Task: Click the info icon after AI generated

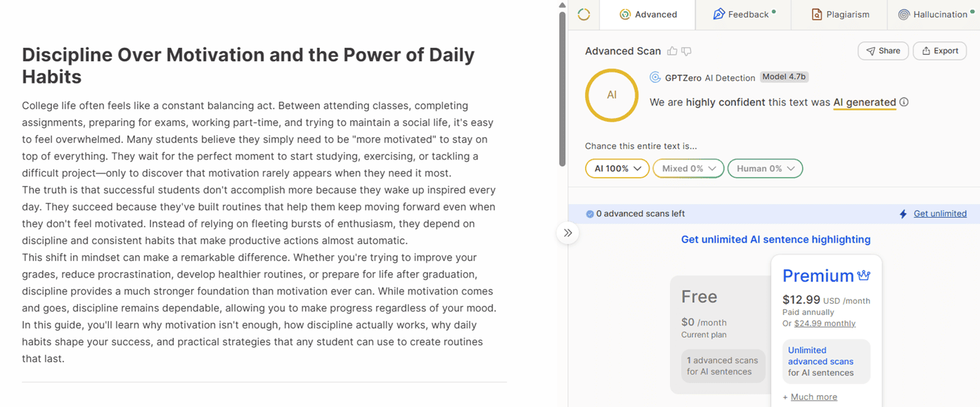Action: [x=904, y=102]
